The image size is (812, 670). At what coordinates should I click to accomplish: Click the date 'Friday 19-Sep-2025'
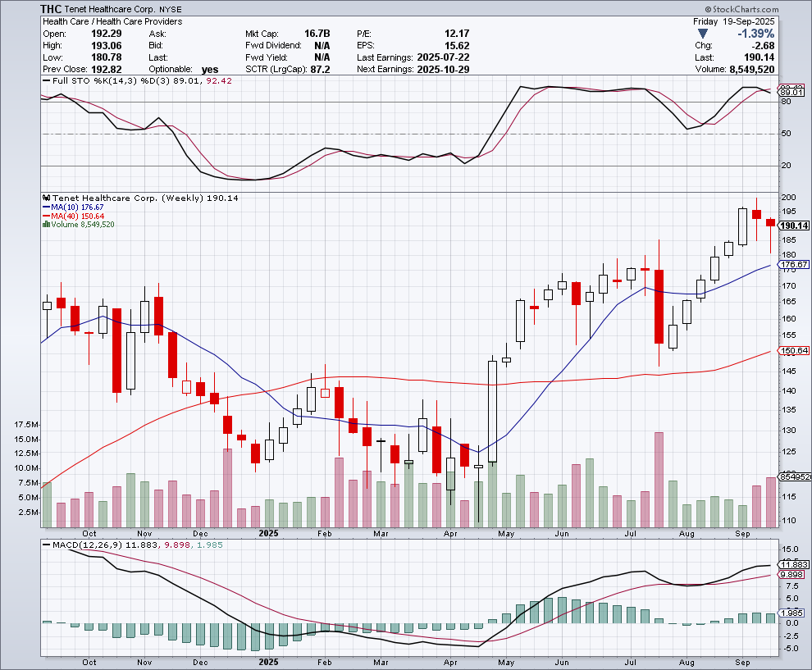[734, 21]
